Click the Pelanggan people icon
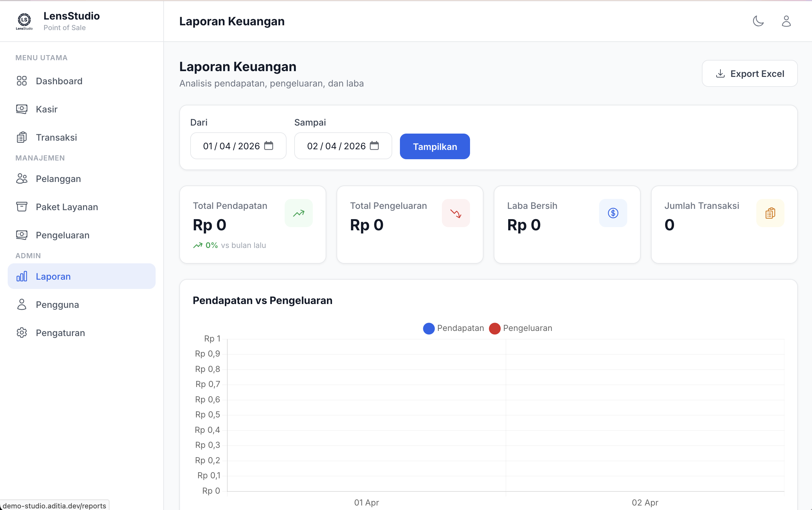812x510 pixels. (x=21, y=179)
